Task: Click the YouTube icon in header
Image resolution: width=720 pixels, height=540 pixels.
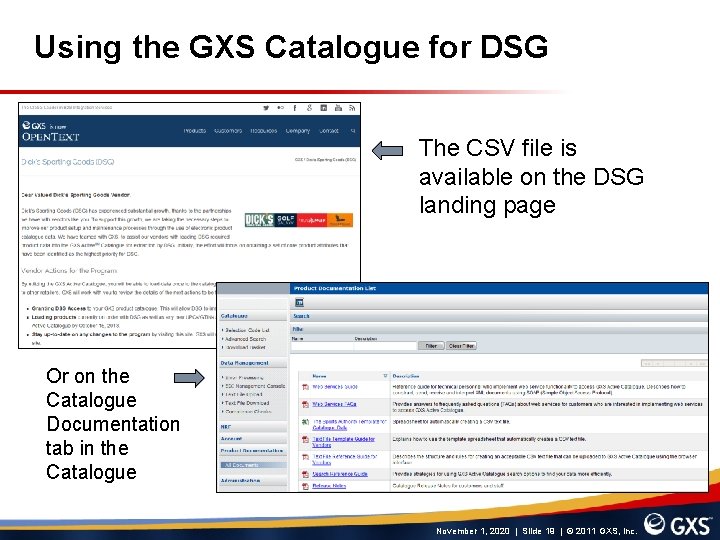Action: point(338,108)
